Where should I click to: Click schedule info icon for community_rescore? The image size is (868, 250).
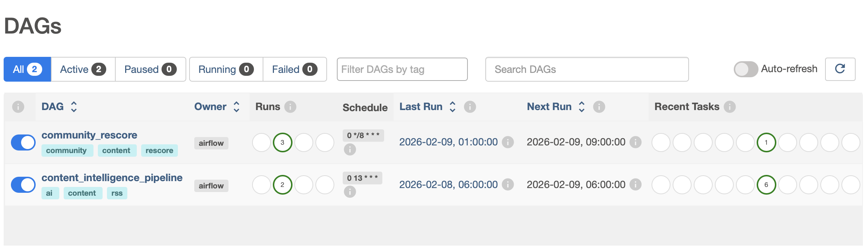click(350, 149)
